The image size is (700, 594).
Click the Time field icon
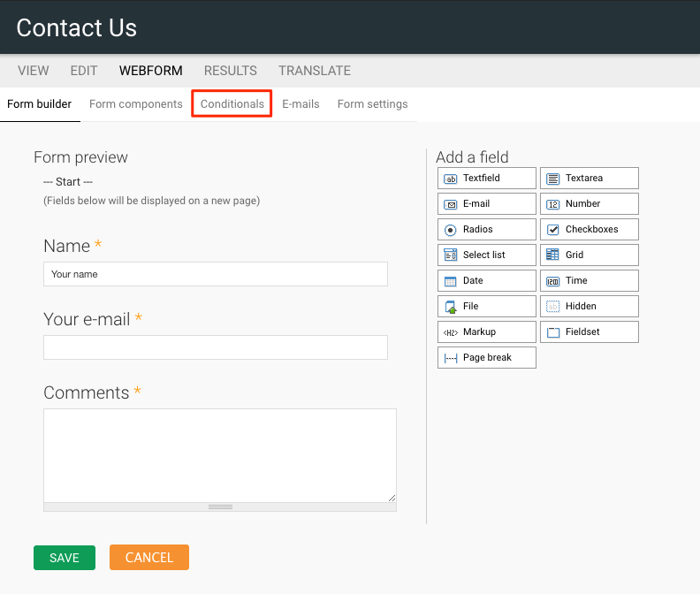point(553,281)
